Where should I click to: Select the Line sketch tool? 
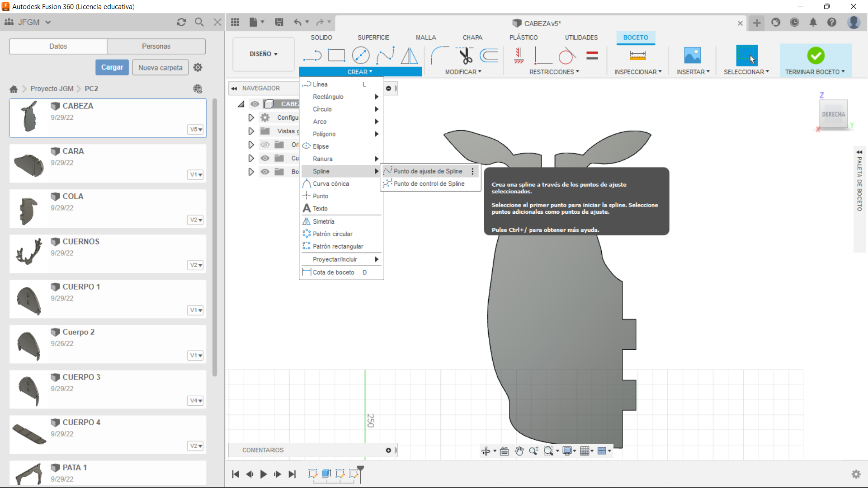[x=312, y=55]
